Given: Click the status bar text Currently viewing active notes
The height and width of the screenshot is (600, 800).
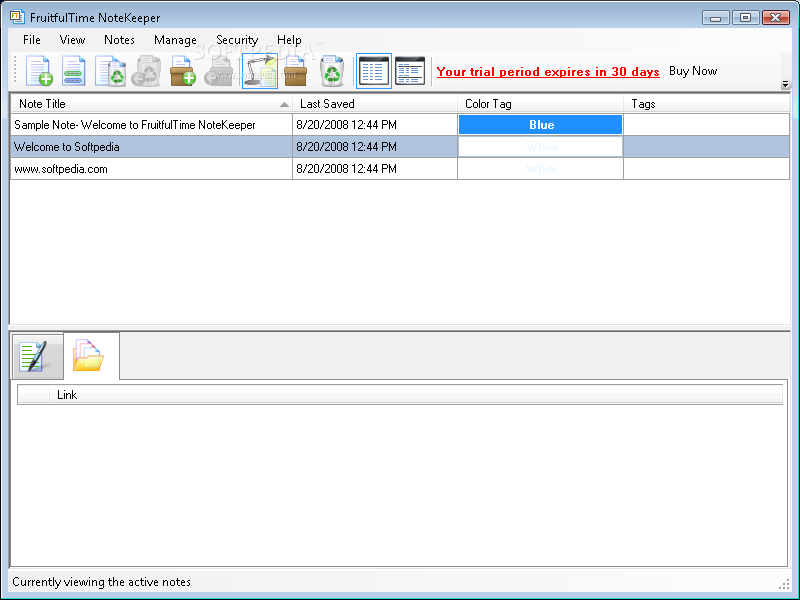Looking at the screenshot, I should point(102,582).
